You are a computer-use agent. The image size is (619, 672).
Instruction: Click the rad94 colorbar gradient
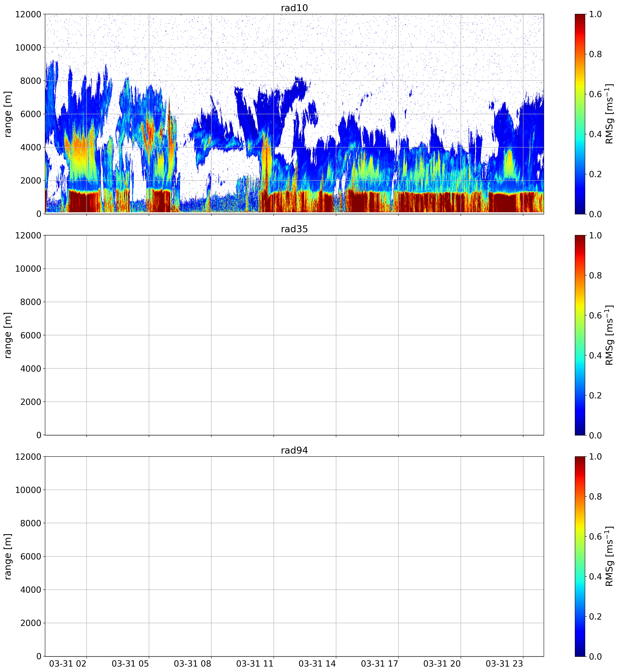tap(580, 556)
